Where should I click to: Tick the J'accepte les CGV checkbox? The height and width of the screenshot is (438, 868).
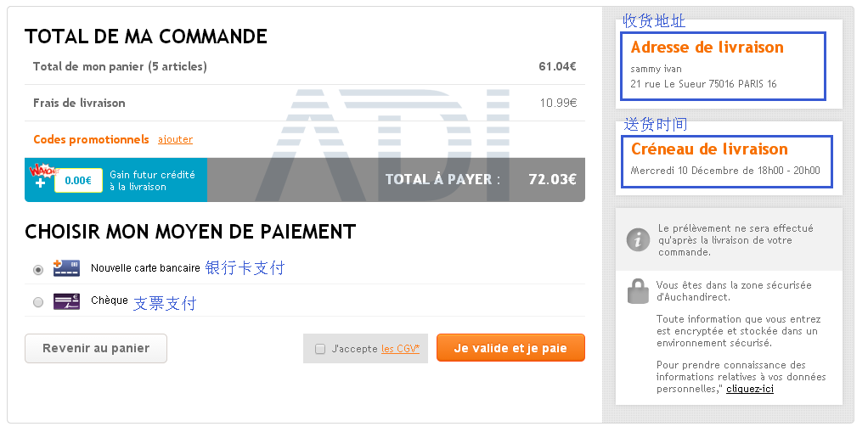[x=320, y=349]
